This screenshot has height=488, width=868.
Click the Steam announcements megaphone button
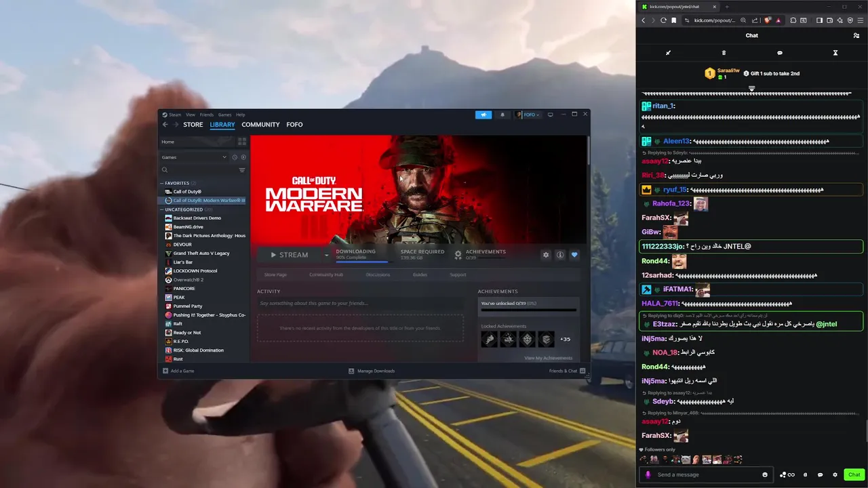(484, 115)
